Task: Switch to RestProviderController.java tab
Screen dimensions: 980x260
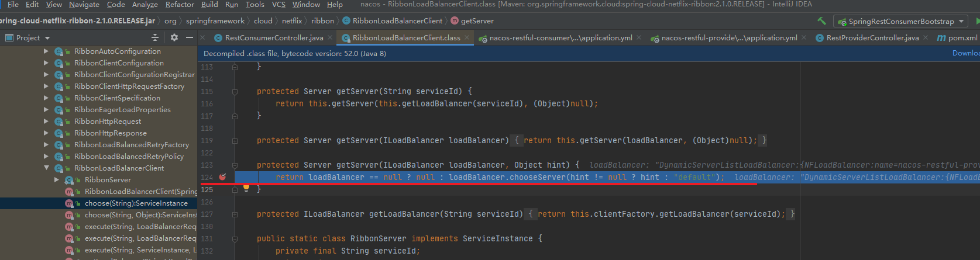Action: click(x=872, y=37)
